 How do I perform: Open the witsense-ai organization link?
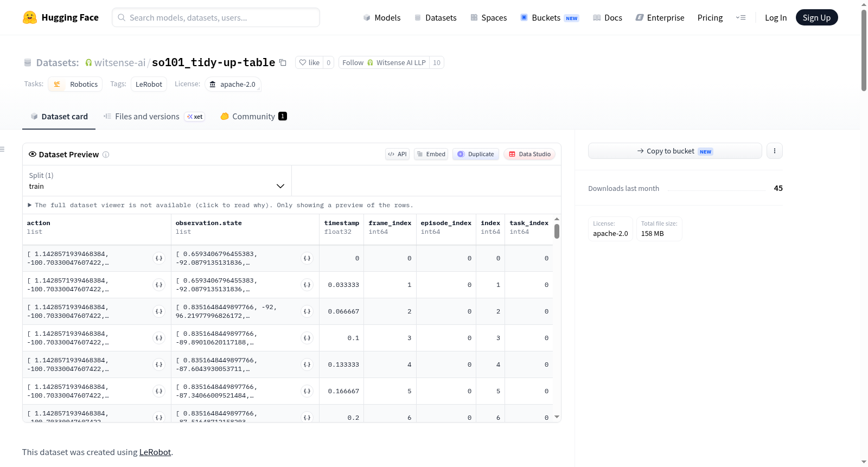[x=120, y=63]
